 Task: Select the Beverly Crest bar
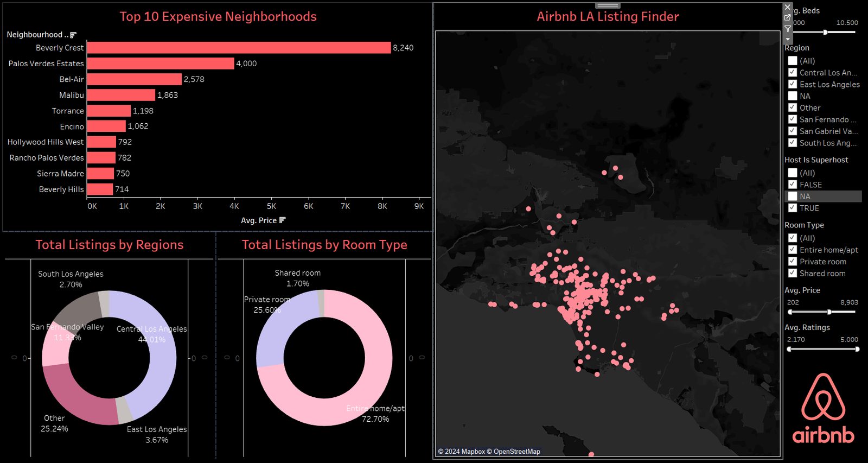click(239, 48)
